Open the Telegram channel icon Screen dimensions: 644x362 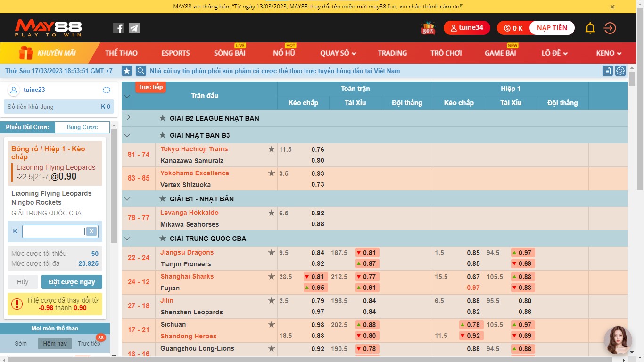[134, 28]
